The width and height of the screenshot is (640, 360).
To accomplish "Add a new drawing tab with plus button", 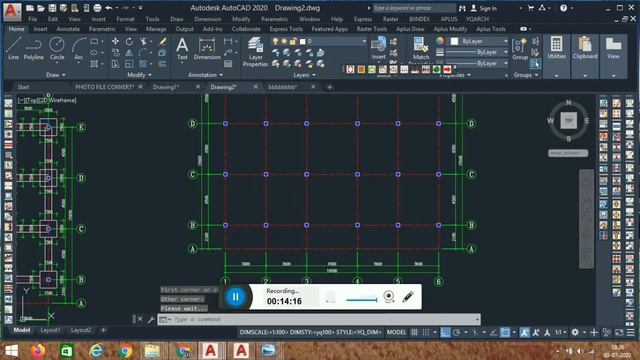I will tap(329, 87).
